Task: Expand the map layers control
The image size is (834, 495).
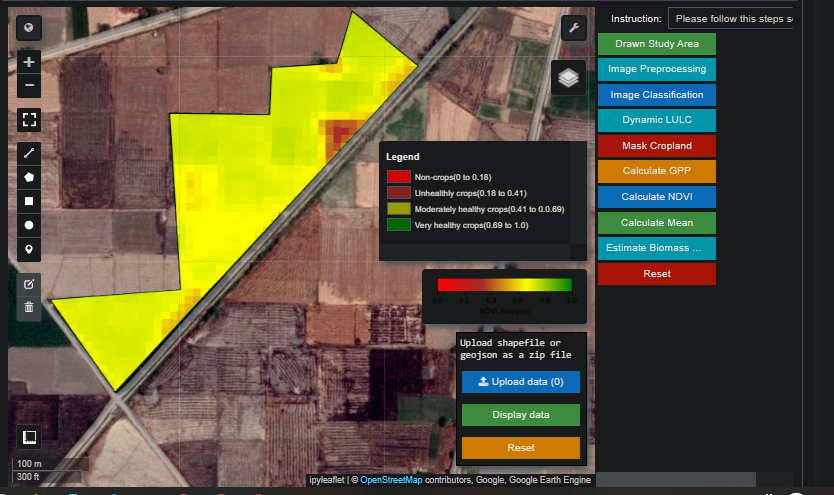Action: [x=569, y=77]
